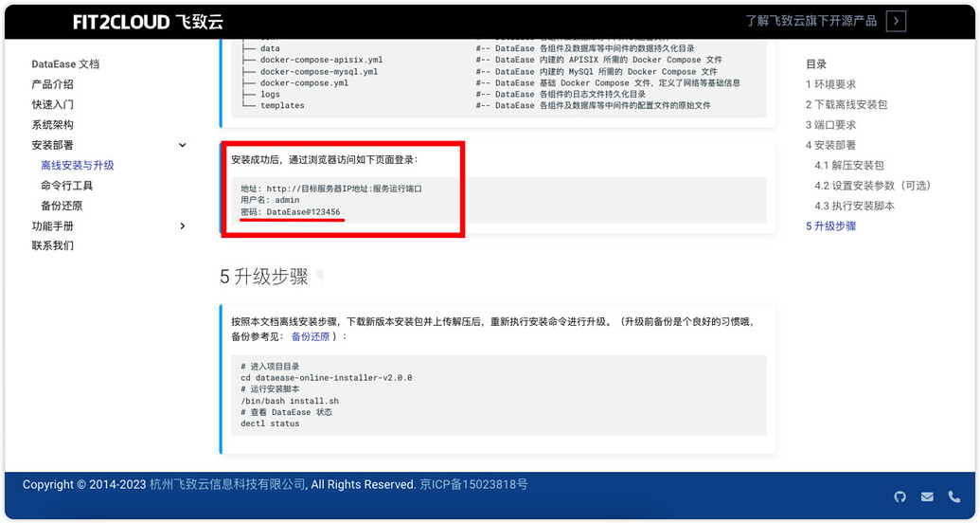Click the phone icon in footer

pos(953,496)
